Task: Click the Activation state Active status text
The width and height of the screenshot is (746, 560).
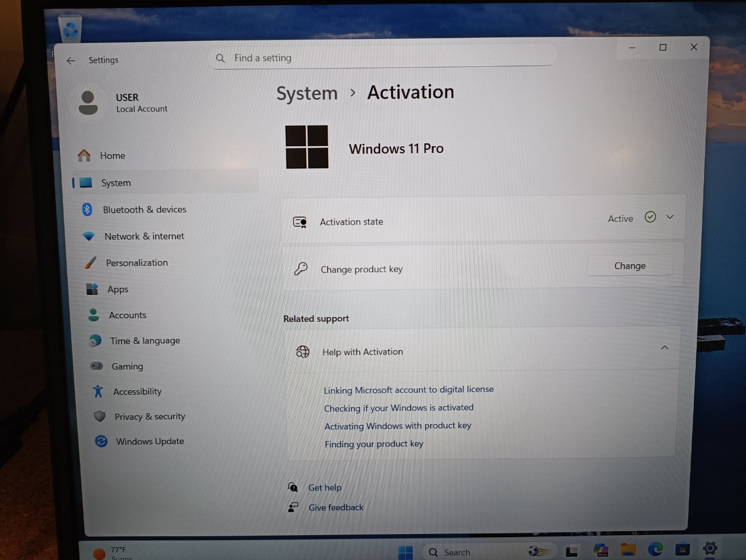Action: 620,218
